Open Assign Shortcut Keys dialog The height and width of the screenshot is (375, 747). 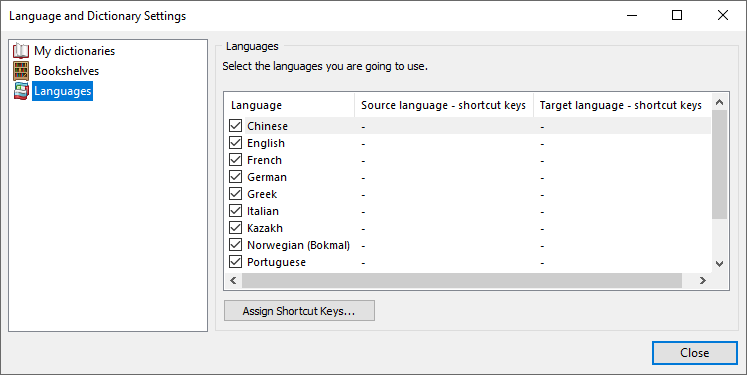coord(299,311)
